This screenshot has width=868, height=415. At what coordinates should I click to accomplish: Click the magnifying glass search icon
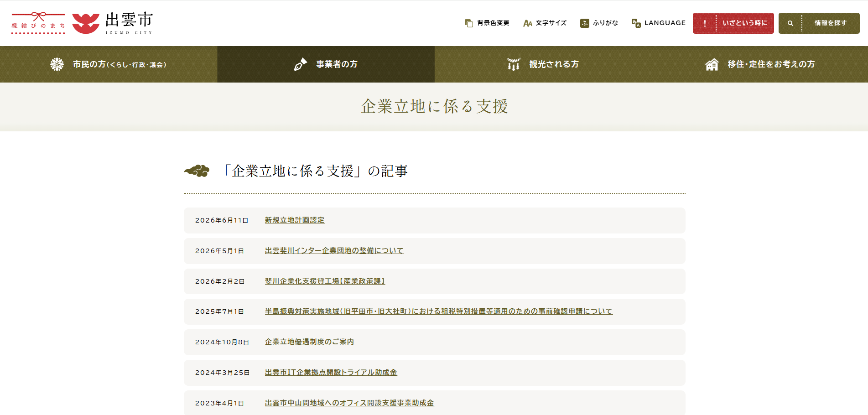[x=790, y=23]
